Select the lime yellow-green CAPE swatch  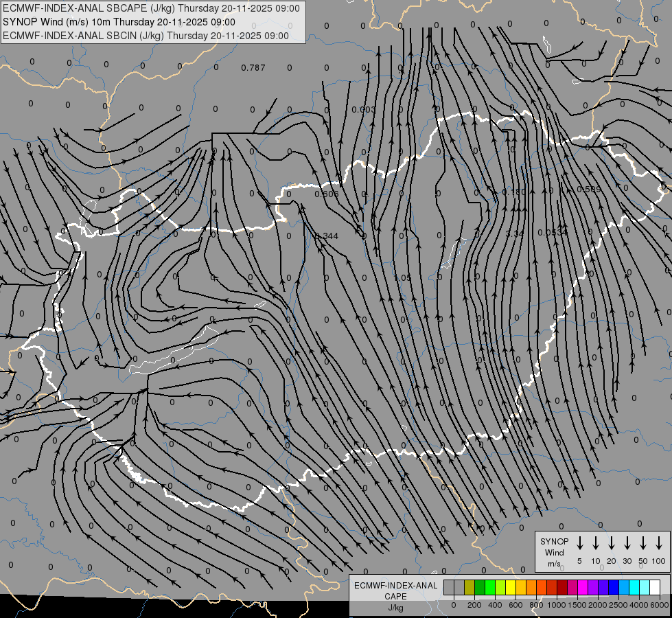coord(500,588)
